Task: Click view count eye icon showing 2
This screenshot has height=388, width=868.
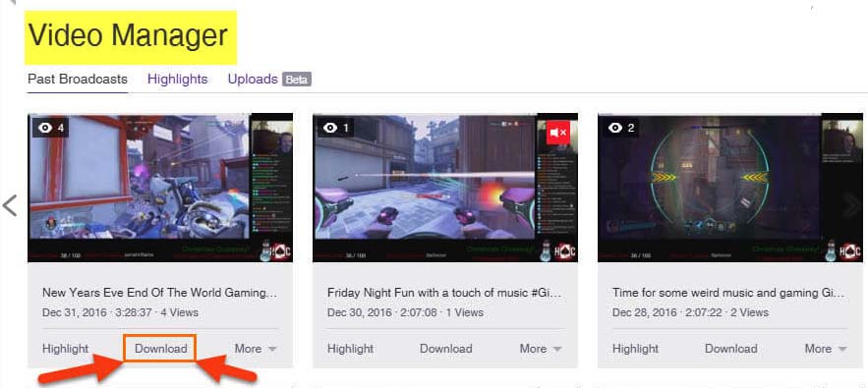Action: pyautogui.click(x=616, y=128)
